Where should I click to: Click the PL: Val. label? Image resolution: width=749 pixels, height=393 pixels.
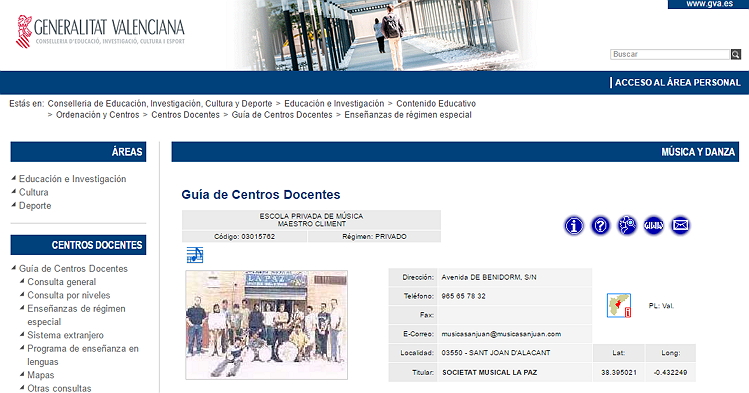coord(662,306)
